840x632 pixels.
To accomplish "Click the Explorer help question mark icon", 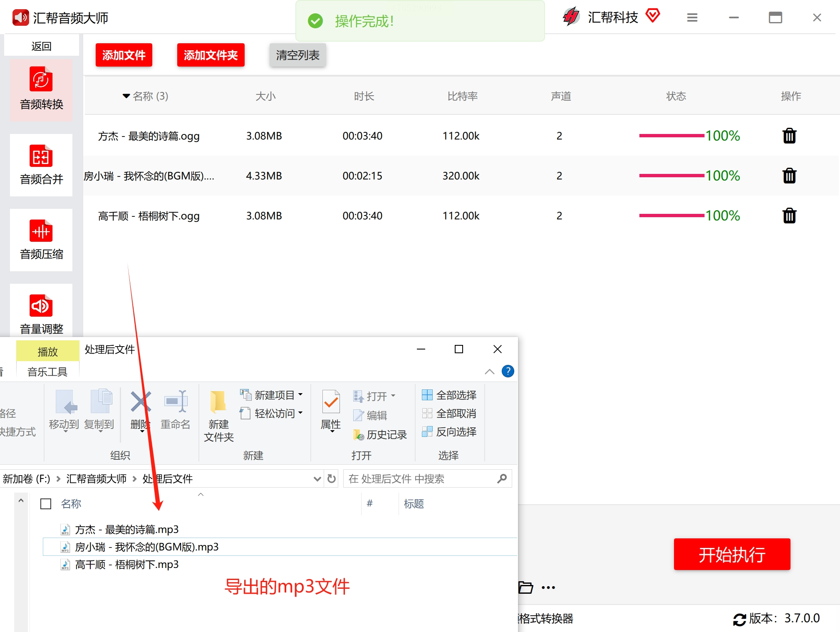I will 508,371.
